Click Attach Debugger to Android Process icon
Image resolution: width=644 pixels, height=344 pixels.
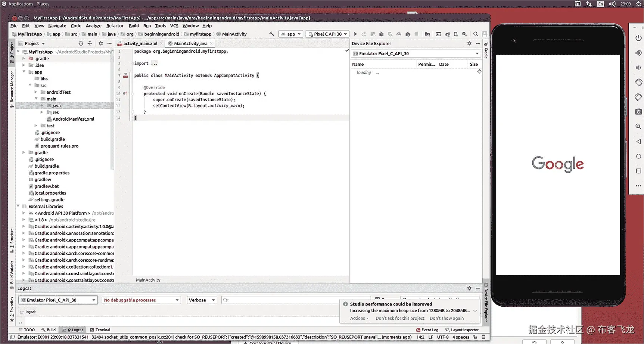(x=408, y=34)
